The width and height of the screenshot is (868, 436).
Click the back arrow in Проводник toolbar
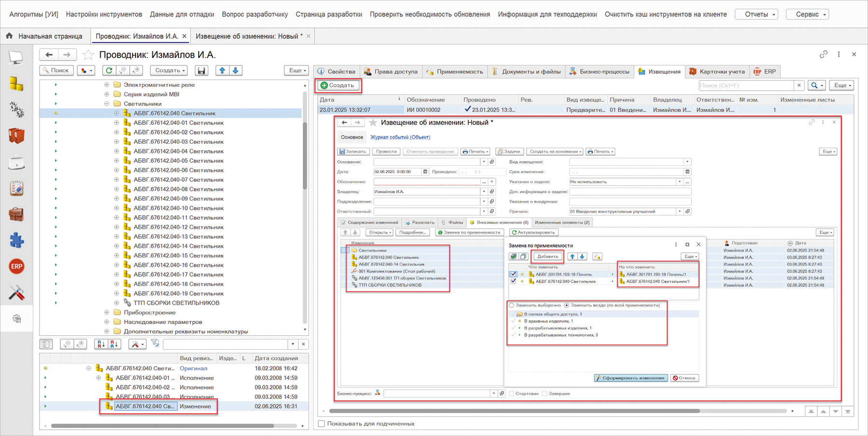pos(49,55)
